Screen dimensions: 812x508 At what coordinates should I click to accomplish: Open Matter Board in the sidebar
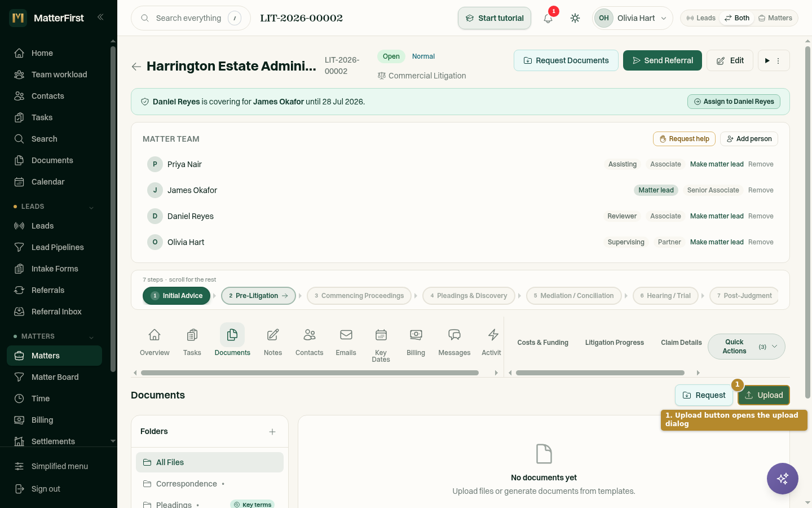(x=54, y=377)
